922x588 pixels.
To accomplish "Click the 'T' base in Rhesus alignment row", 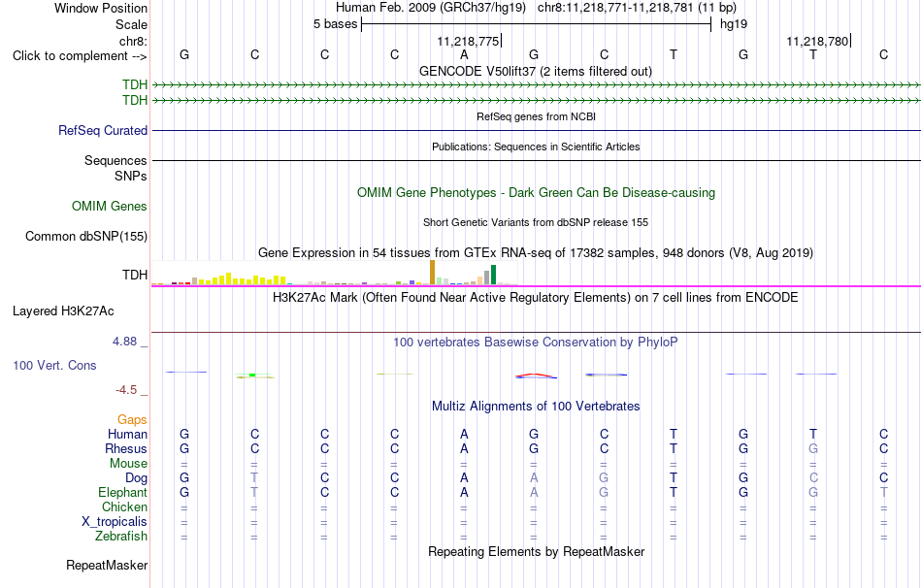I will [674, 448].
